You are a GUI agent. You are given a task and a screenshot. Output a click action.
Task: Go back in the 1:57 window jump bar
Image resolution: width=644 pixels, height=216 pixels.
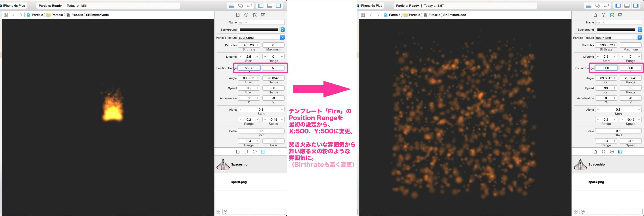point(371,15)
